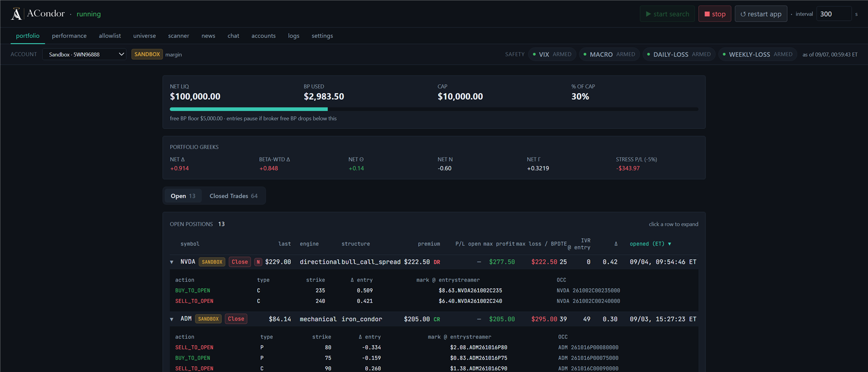Switch to the performance tab
Screen dimensions: 868x372
(x=69, y=36)
